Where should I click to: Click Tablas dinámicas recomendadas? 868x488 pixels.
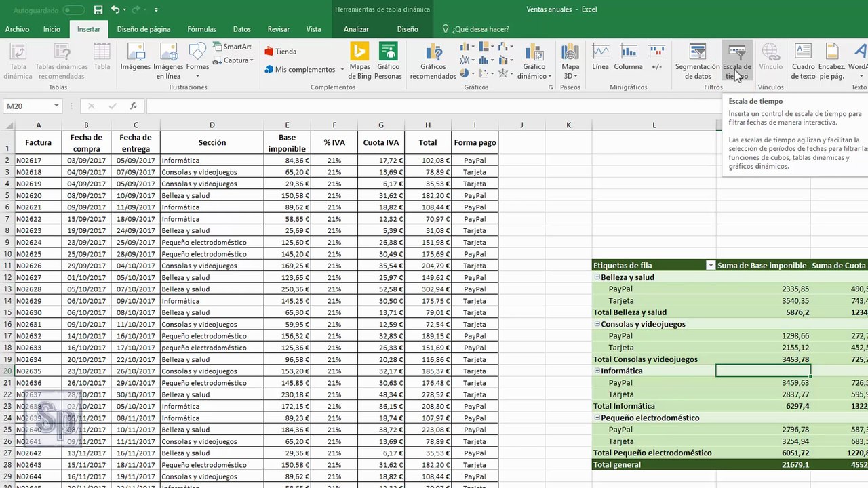[61, 62]
